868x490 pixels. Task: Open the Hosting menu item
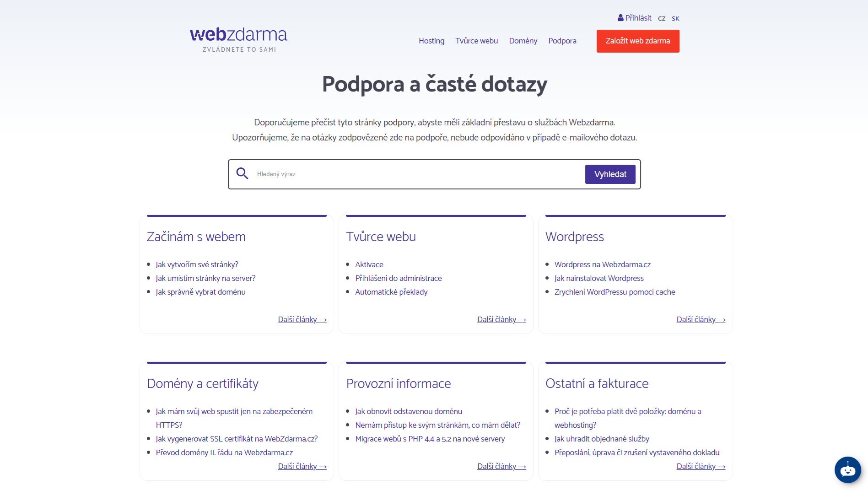coord(431,41)
